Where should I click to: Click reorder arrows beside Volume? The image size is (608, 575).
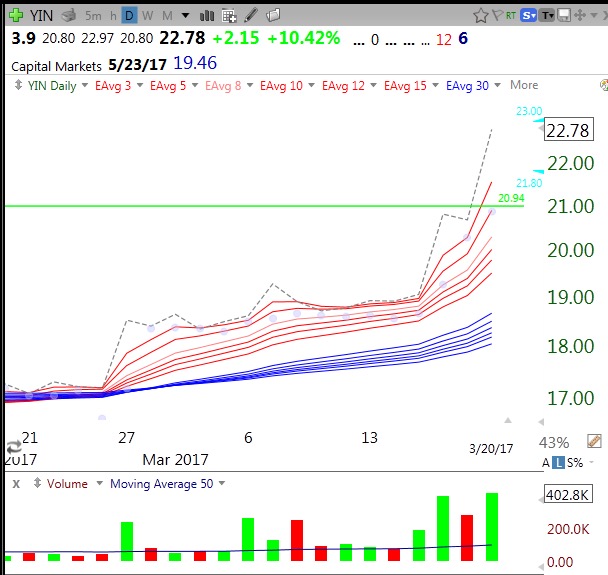point(37,483)
